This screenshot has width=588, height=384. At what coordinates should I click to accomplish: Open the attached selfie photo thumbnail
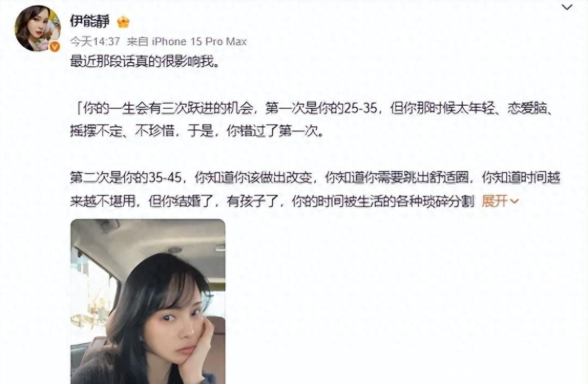click(x=148, y=302)
